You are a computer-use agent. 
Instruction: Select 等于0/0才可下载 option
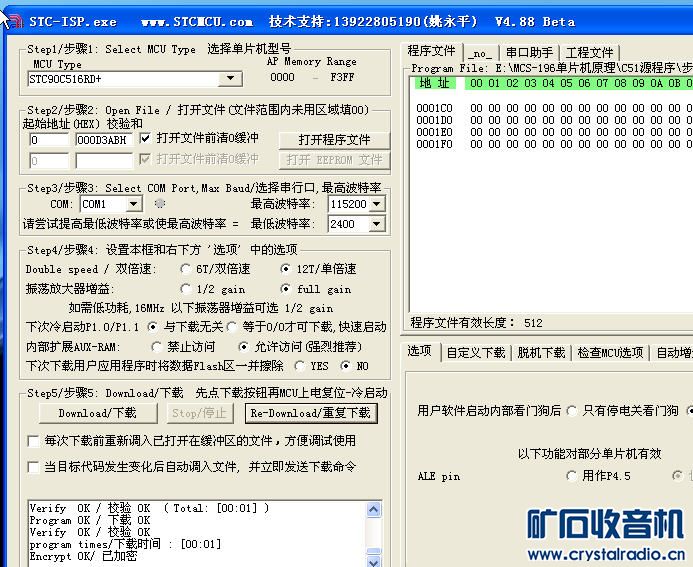(232, 327)
